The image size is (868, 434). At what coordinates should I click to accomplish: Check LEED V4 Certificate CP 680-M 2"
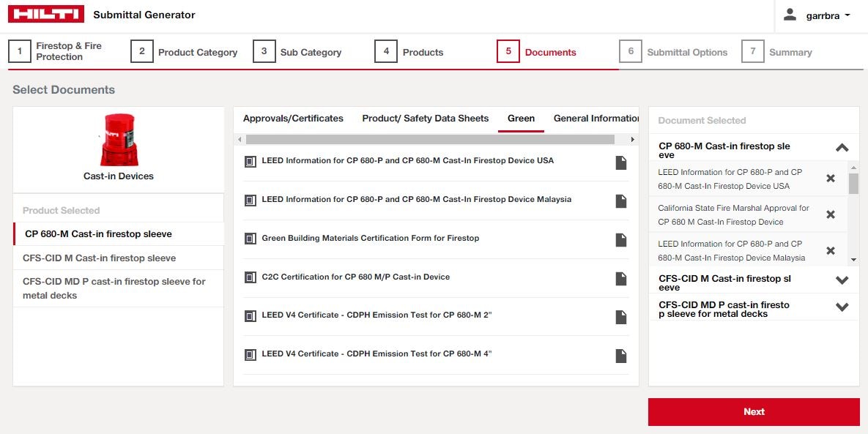(251, 316)
